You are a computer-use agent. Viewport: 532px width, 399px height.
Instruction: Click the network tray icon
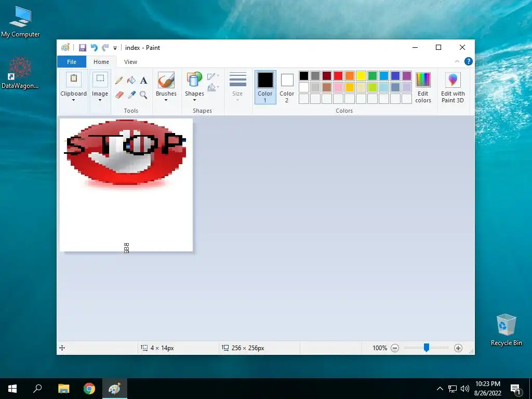(453, 389)
